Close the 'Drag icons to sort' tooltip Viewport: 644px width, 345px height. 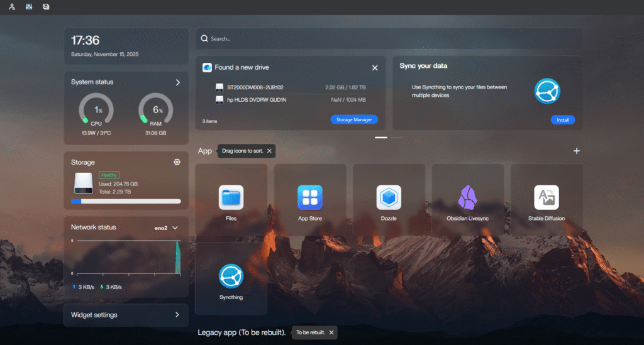pos(269,151)
